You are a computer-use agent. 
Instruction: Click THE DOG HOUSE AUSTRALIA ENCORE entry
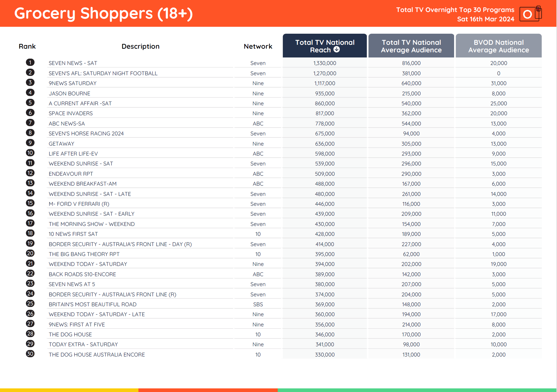[97, 355]
